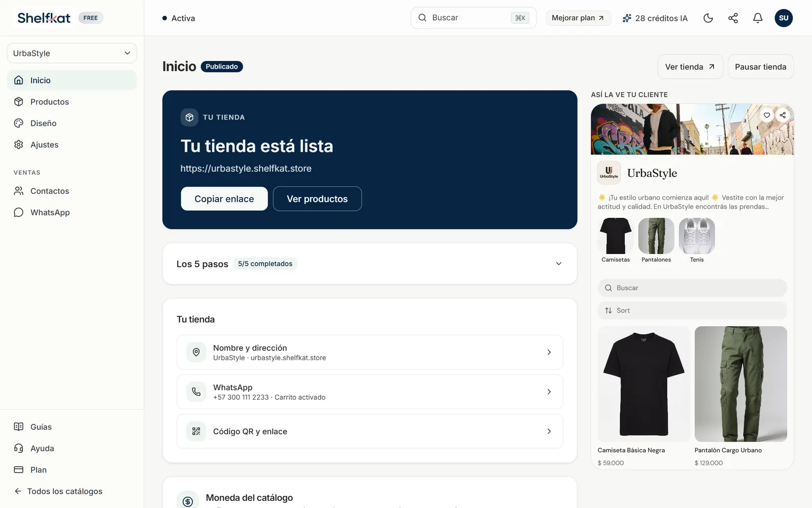Open Ajustes in sidebar
812x508 pixels.
pyautogui.click(x=72, y=145)
